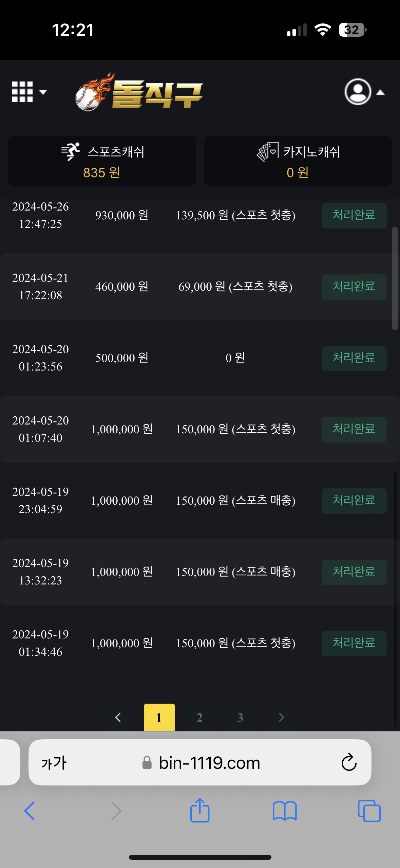Go to next page chevron
This screenshot has height=868, width=400.
281,717
